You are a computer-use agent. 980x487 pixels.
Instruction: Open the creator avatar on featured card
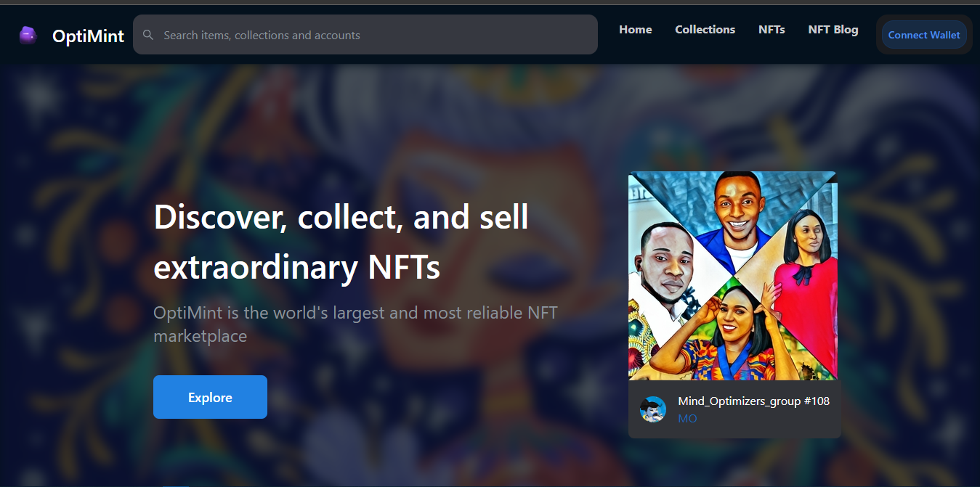(653, 409)
